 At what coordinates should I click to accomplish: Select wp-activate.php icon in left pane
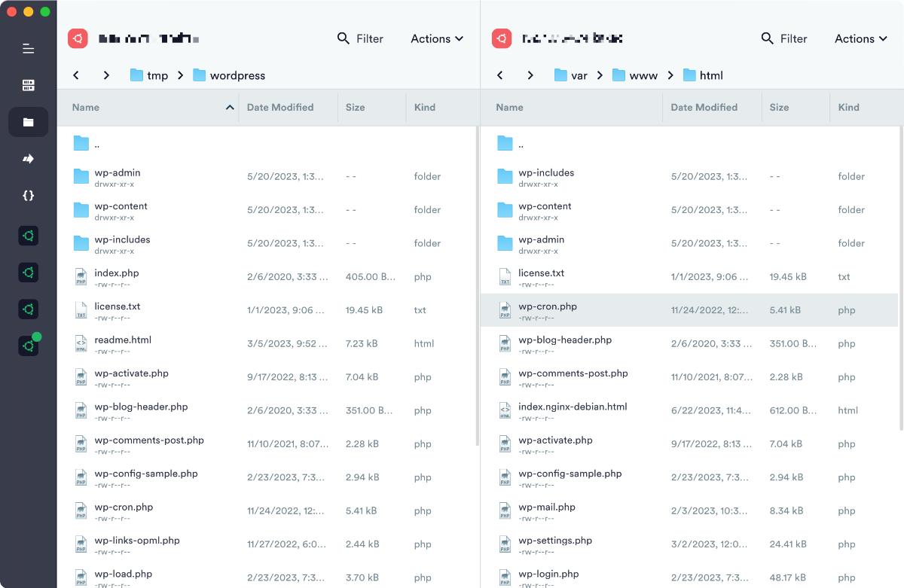(x=81, y=377)
